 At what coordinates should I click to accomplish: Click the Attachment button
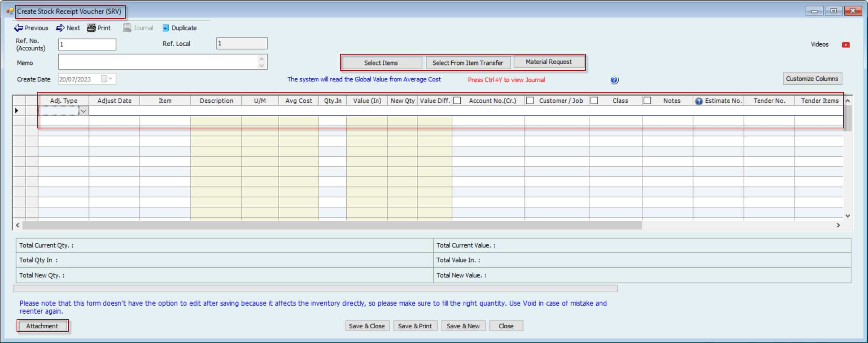42,326
